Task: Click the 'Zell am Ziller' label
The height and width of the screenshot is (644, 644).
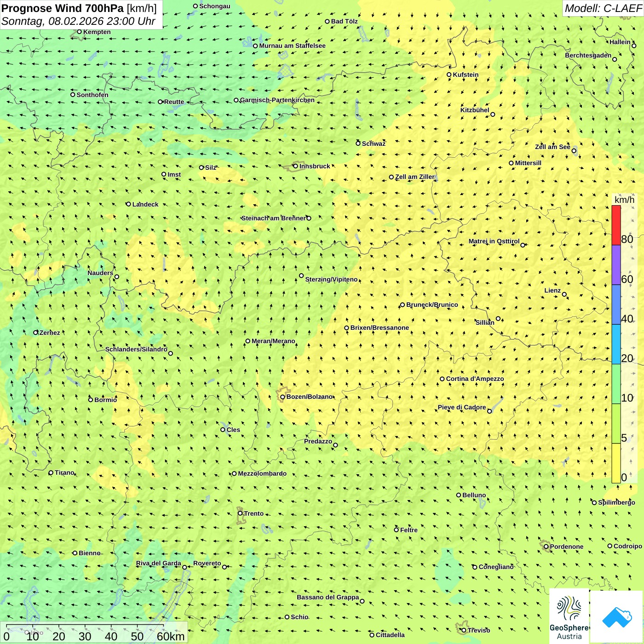Action: pyautogui.click(x=415, y=177)
